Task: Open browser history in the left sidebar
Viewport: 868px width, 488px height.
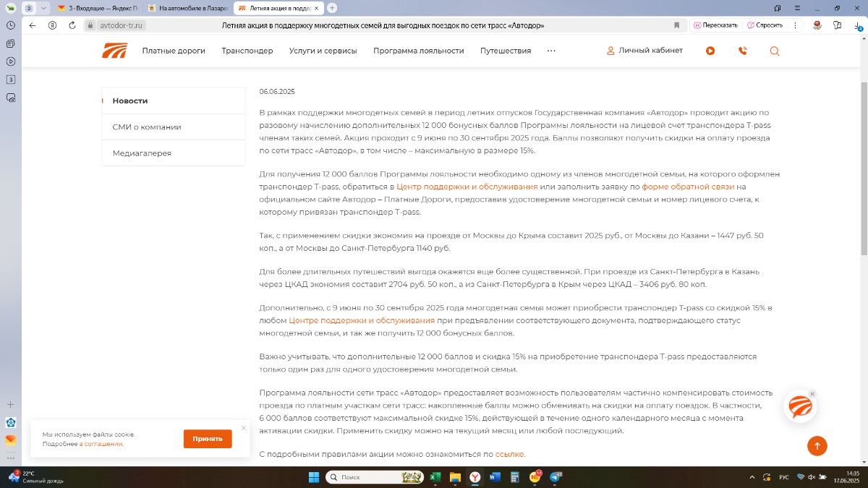Action: (11, 25)
